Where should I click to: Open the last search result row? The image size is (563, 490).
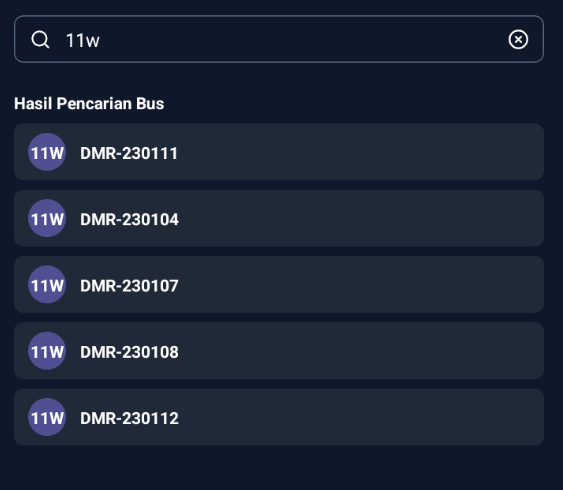279,417
